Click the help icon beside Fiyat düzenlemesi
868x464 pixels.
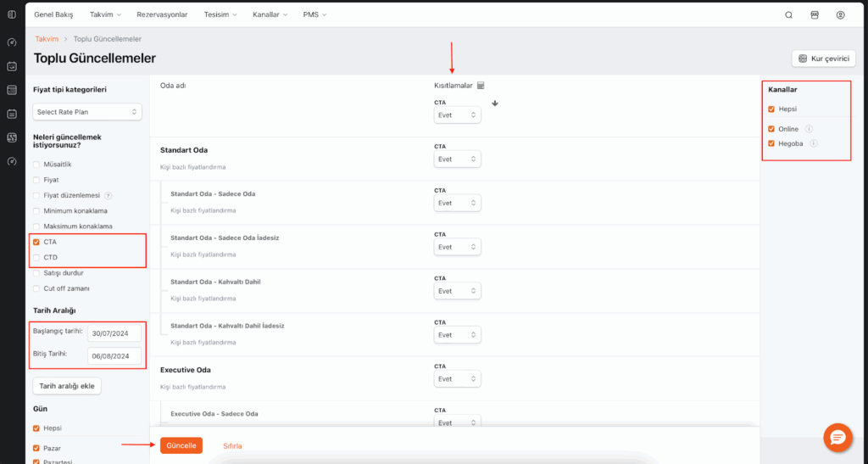click(108, 195)
